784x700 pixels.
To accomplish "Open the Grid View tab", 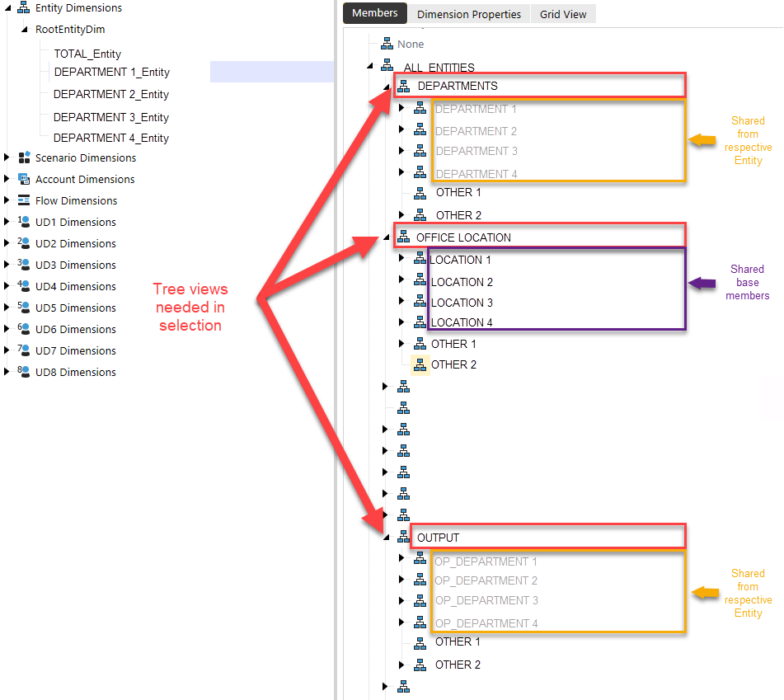I will 562,13.
